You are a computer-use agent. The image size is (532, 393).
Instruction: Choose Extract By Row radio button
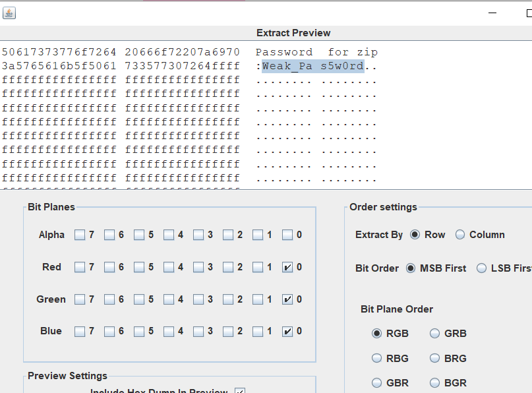[415, 235]
